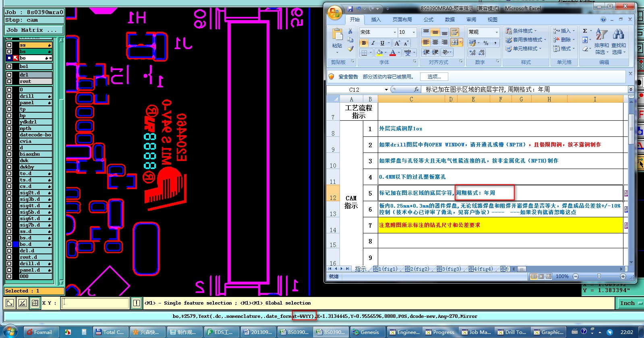Image resolution: width=644 pixels, height=338 pixels.
Task: Click the AutoSum sigma icon
Action: click(585, 31)
